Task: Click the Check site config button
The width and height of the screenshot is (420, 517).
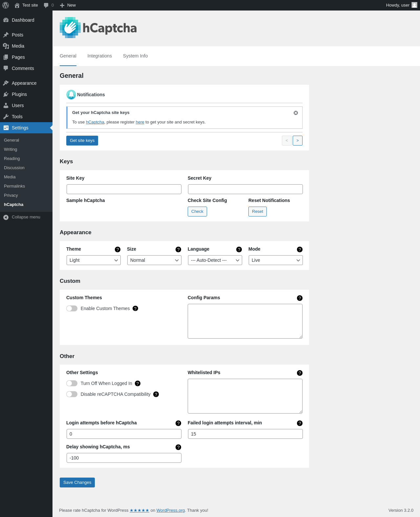Action: click(x=197, y=212)
